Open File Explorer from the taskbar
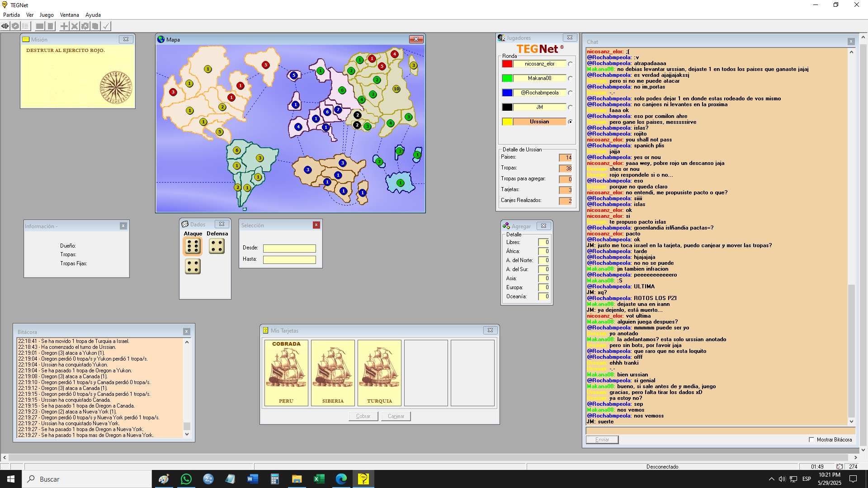The image size is (868, 488). (x=297, y=479)
